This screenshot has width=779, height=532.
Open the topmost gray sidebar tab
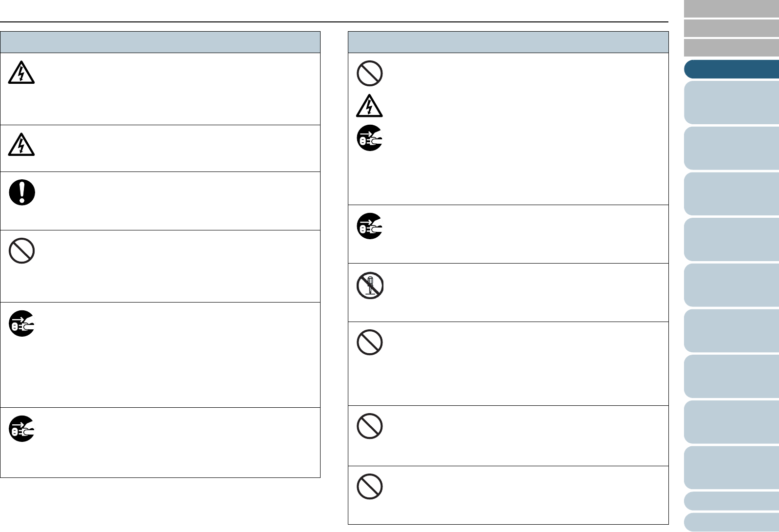tap(731, 9)
